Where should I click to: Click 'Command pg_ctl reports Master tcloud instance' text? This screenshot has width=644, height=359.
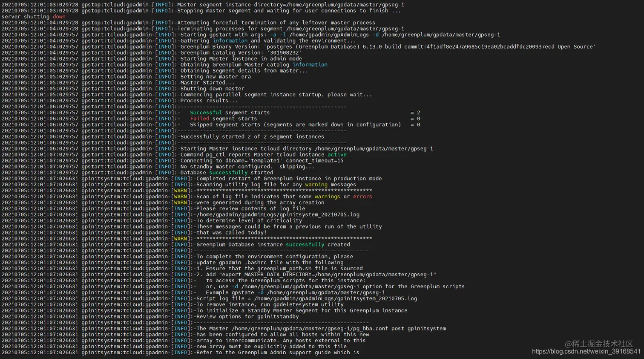(x=252, y=154)
